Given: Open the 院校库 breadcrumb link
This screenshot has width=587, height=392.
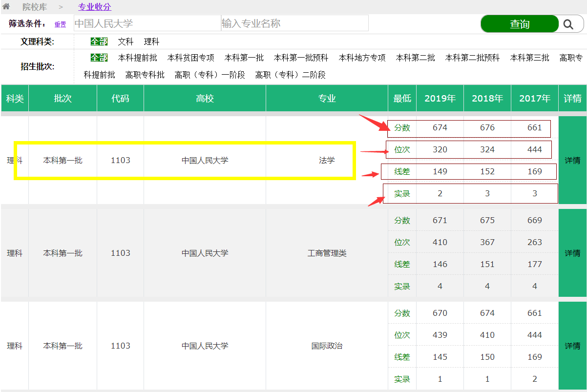Looking at the screenshot, I should click(35, 7).
